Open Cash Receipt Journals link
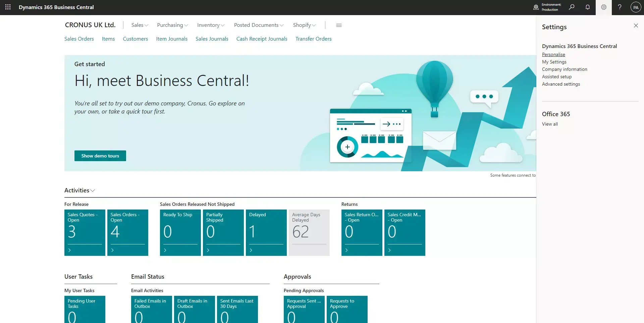The height and width of the screenshot is (323, 644). click(x=262, y=39)
